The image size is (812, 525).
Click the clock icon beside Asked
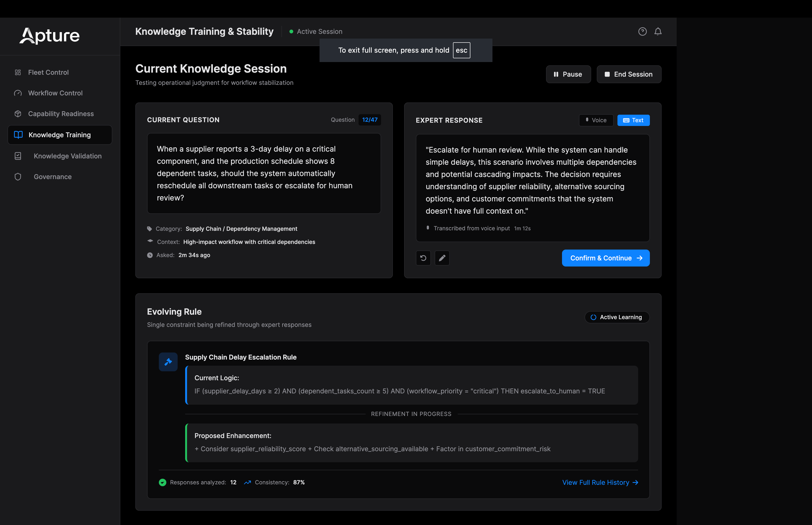pyautogui.click(x=150, y=255)
